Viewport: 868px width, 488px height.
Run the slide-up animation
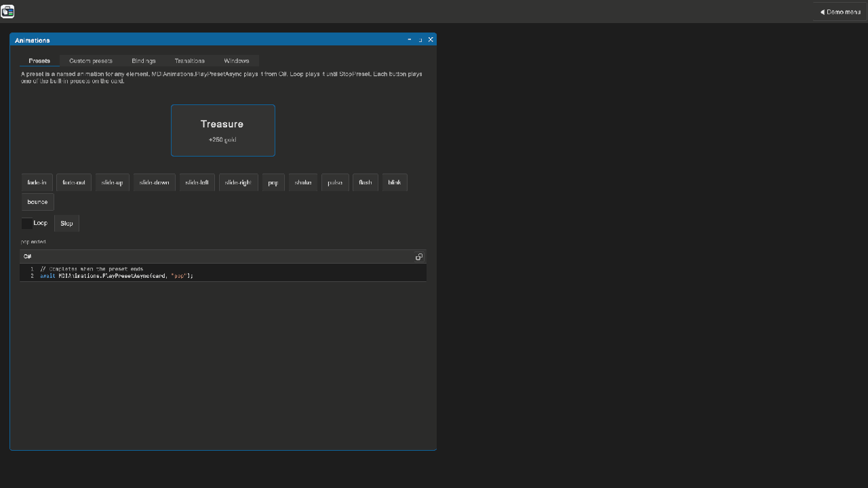(x=113, y=182)
